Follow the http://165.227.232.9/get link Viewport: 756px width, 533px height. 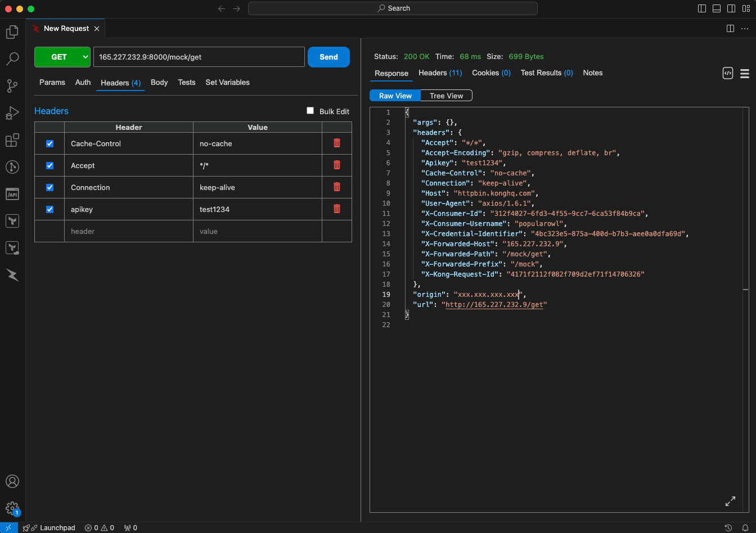pyautogui.click(x=496, y=304)
